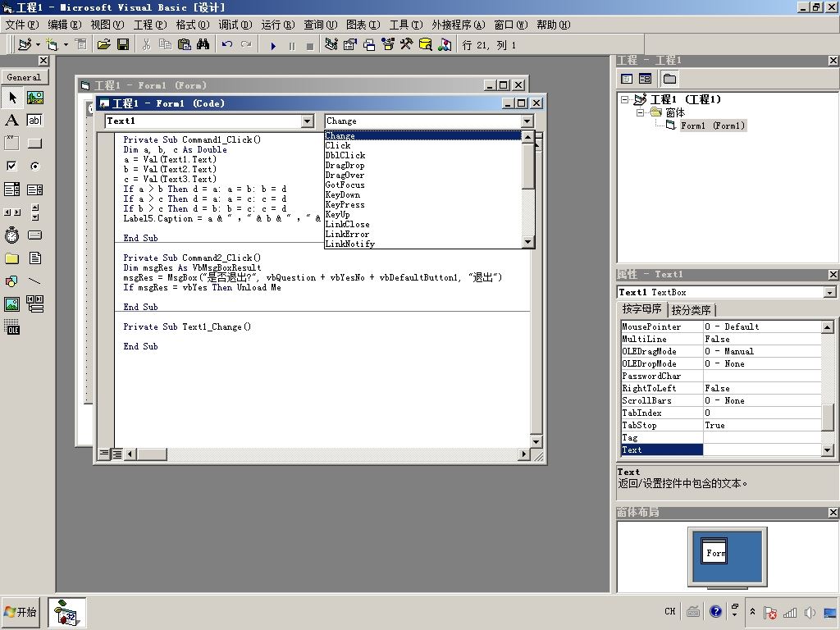
Task: Open the Form Layout Window toolbar icon
Action: point(369,44)
